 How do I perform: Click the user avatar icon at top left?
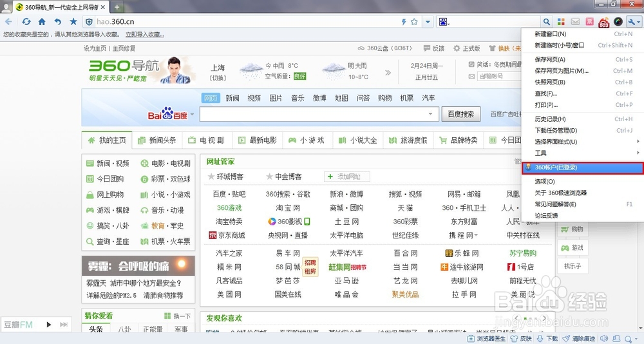click(6, 7)
